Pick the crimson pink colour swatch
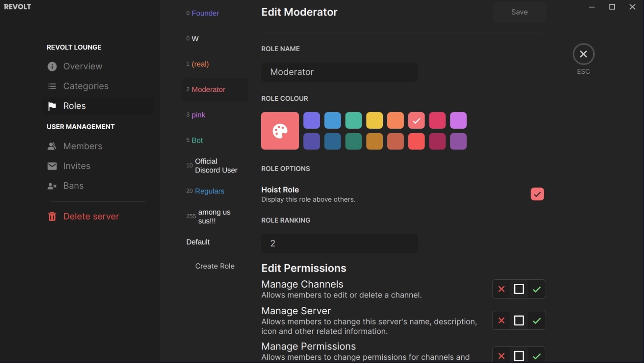Screen dimensions: 644x363 click(437, 120)
